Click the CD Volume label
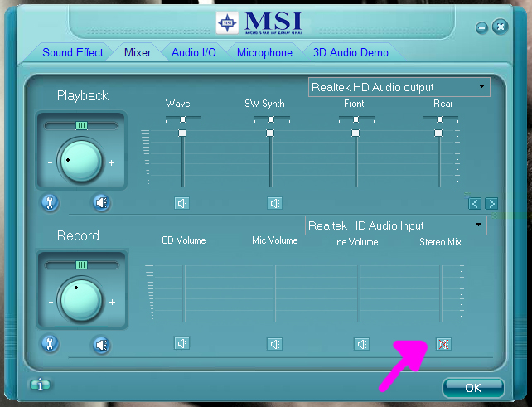532x407 pixels. pyautogui.click(x=184, y=240)
